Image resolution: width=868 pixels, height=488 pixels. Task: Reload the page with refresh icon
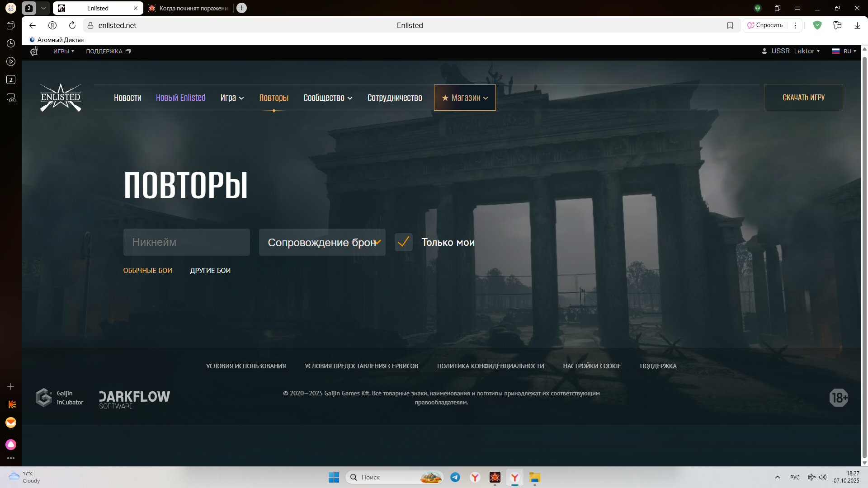(x=72, y=25)
